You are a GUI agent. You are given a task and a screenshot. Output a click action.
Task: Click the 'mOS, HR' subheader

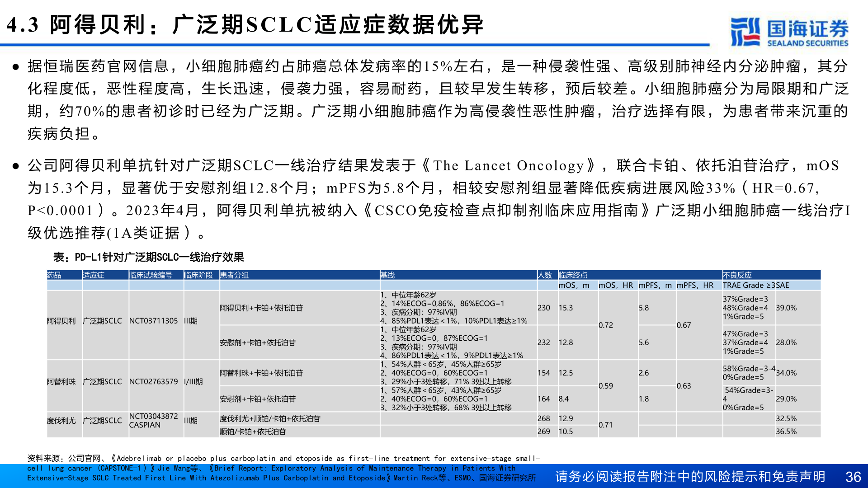pos(616,285)
